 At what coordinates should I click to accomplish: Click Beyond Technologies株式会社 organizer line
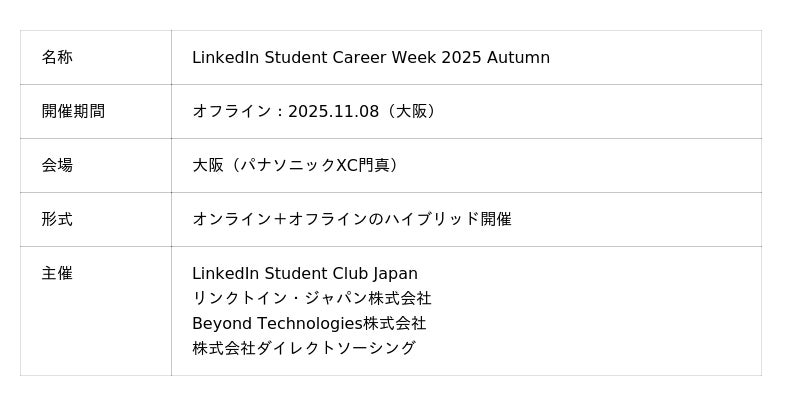coord(309,324)
